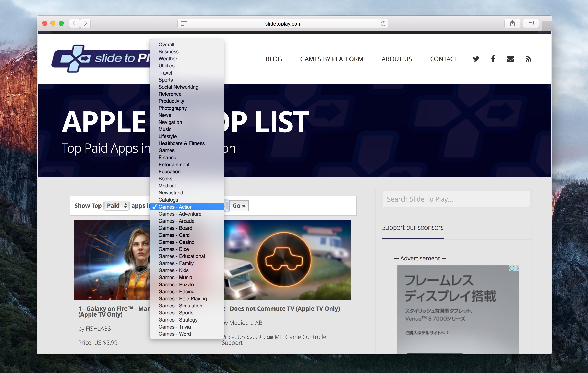Image resolution: width=588 pixels, height=373 pixels.
Task: Select Productivity category
Action: coord(187,101)
